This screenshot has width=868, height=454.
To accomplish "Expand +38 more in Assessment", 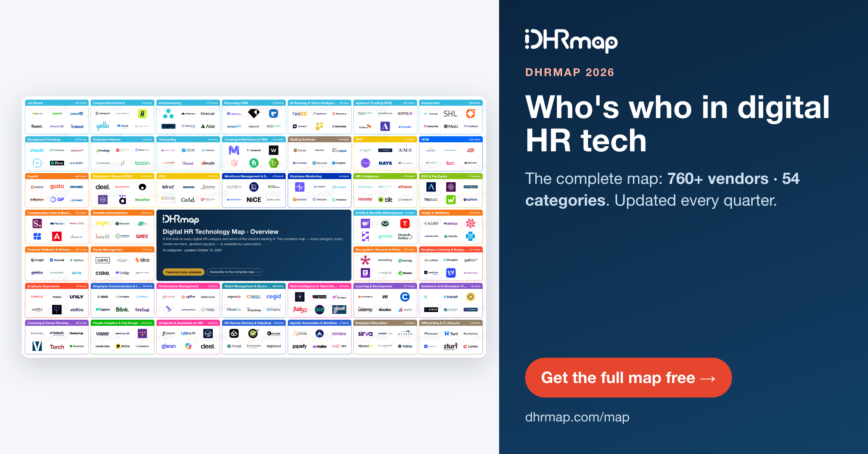I will pos(475,103).
